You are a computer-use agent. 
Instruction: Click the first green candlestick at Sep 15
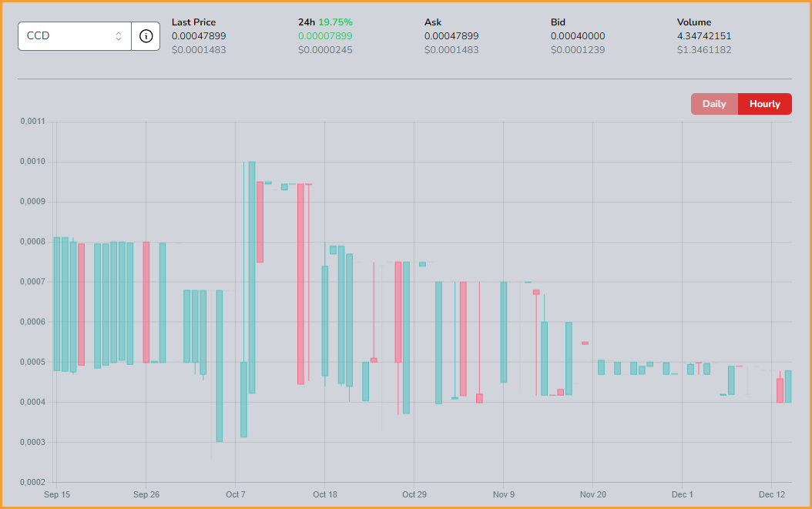(57, 304)
